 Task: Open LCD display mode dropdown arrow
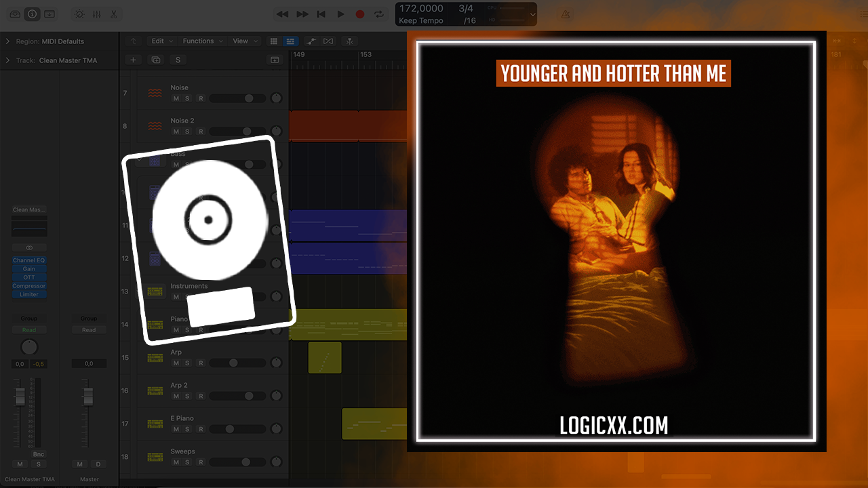pos(532,14)
